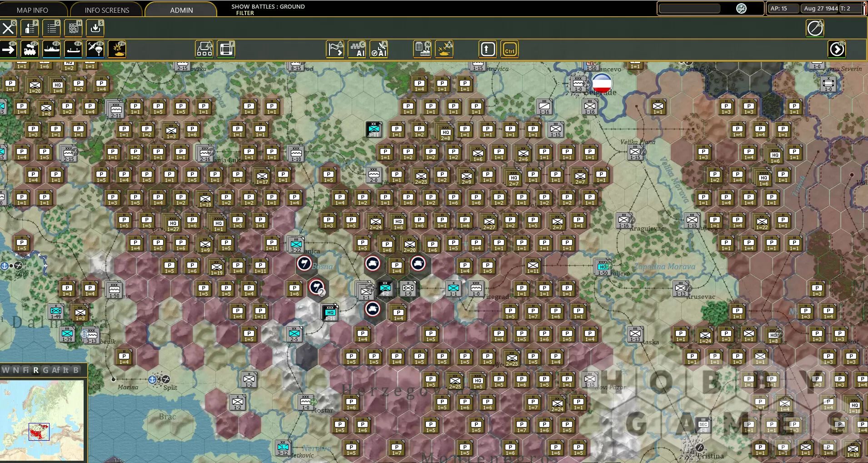Click the save game icon (S)
This screenshot has height=463, width=868.
coord(95,28)
